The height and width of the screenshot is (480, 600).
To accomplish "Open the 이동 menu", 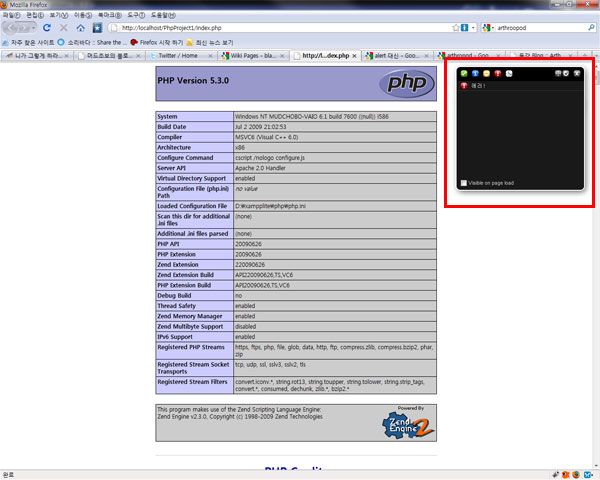I will [83, 15].
